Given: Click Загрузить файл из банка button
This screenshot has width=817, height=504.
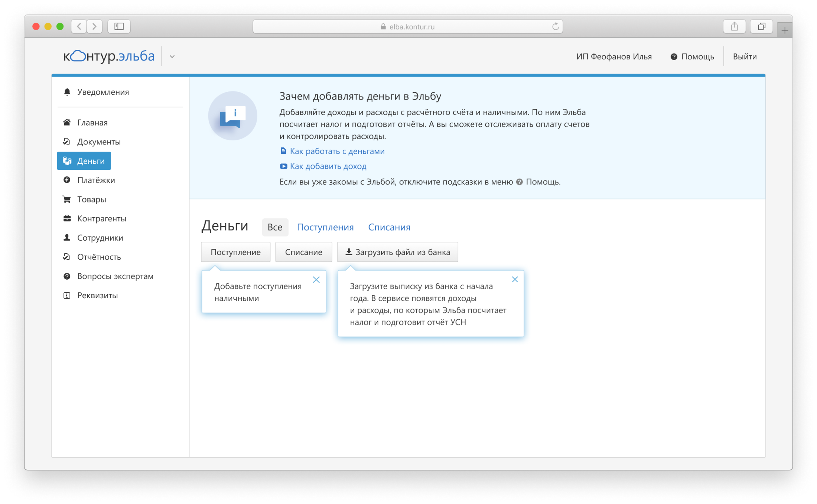Looking at the screenshot, I should point(397,252).
